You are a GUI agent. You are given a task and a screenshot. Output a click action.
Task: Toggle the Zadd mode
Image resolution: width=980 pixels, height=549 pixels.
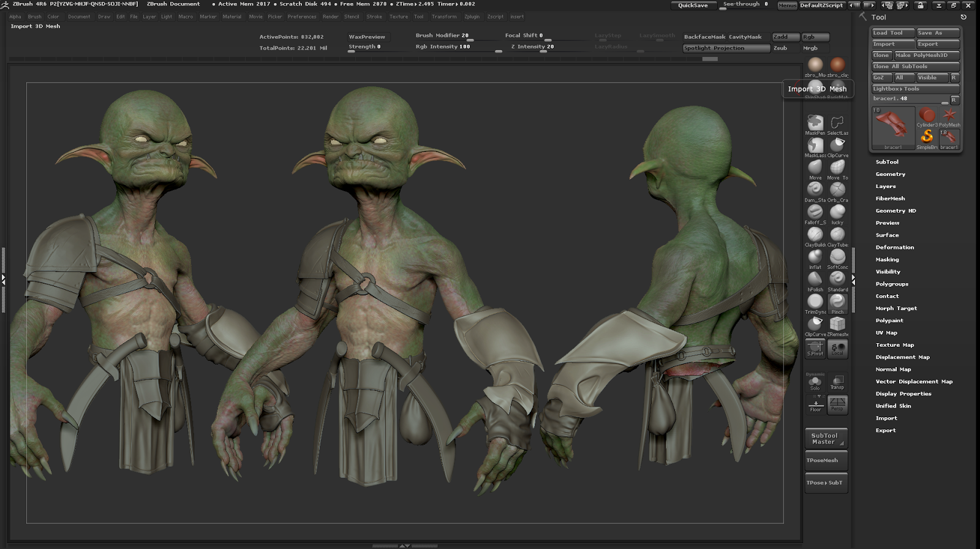tap(786, 37)
